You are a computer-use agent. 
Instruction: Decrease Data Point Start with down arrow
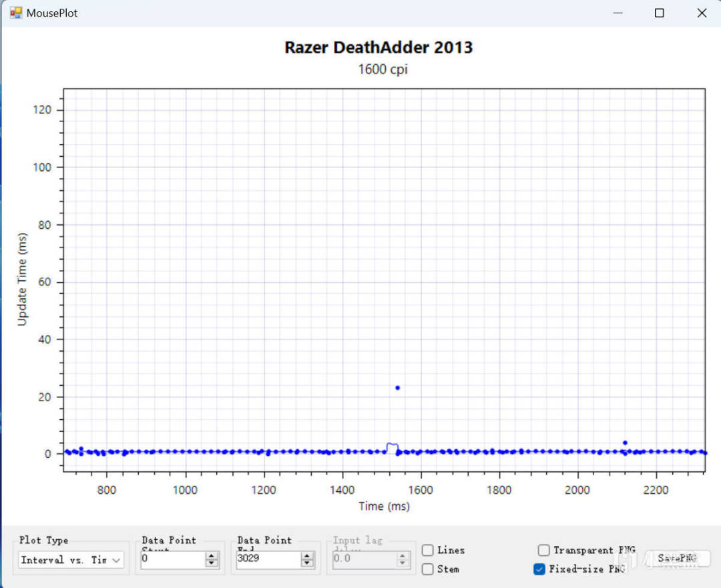click(x=212, y=563)
